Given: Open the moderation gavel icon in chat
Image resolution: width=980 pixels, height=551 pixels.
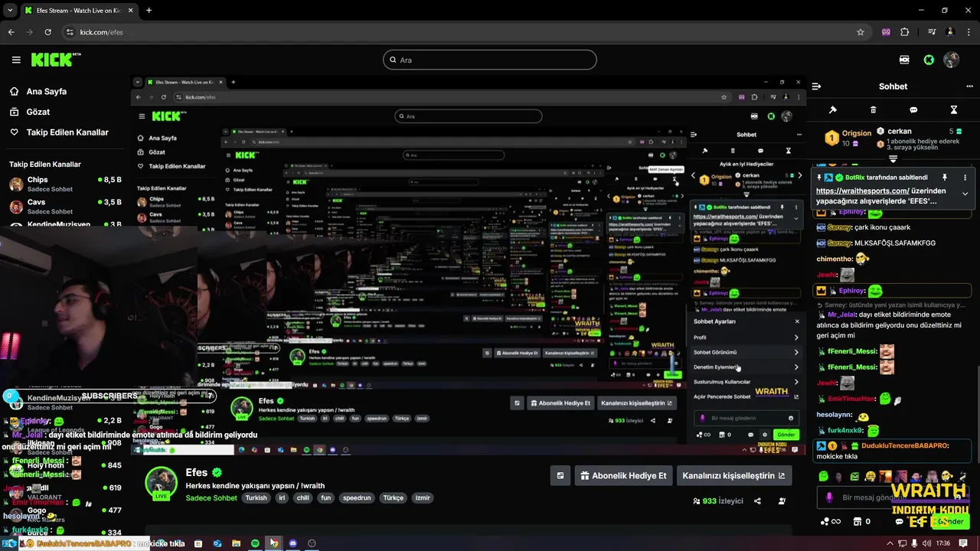Looking at the screenshot, I should [833, 110].
